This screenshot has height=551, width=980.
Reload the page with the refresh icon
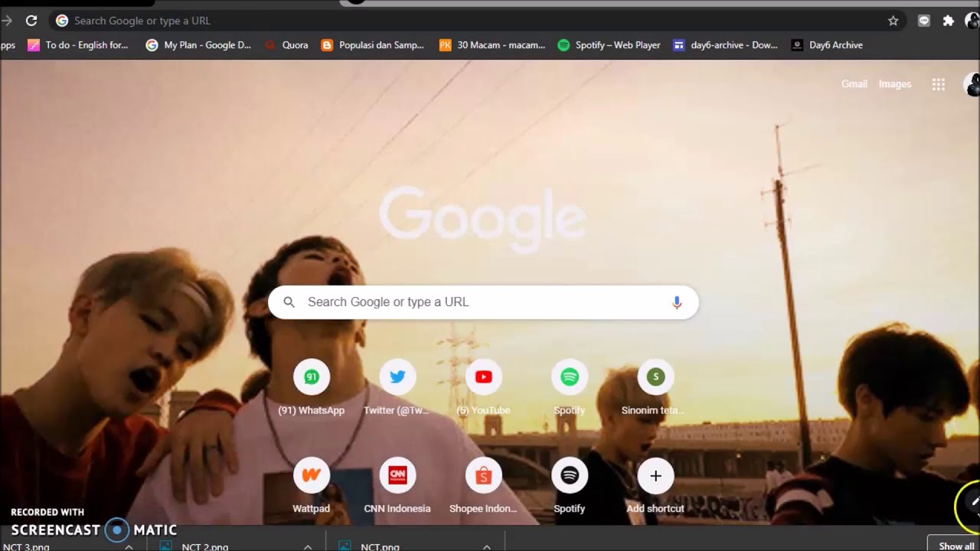pos(31,21)
